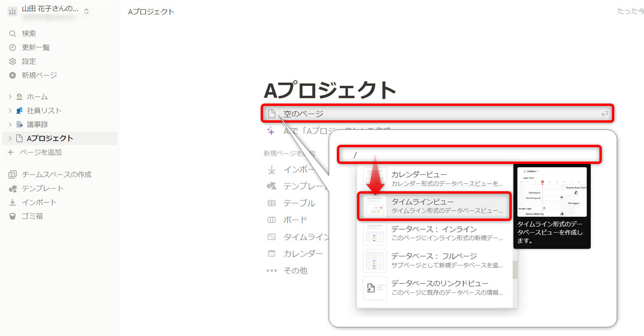This screenshot has width=644, height=336.
Task: Click the Aプロジェクト page icon in sidebar
Action: [20, 139]
